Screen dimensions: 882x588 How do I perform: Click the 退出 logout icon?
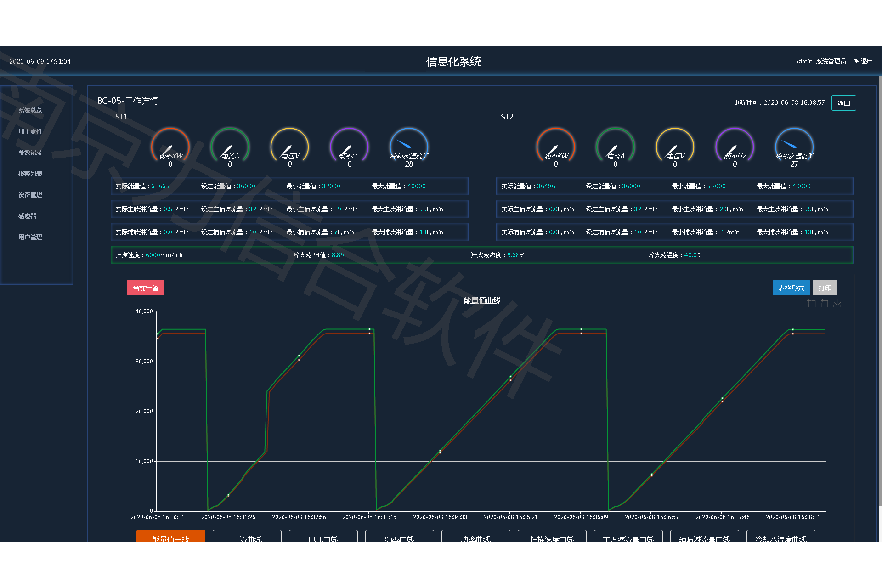[x=856, y=61]
